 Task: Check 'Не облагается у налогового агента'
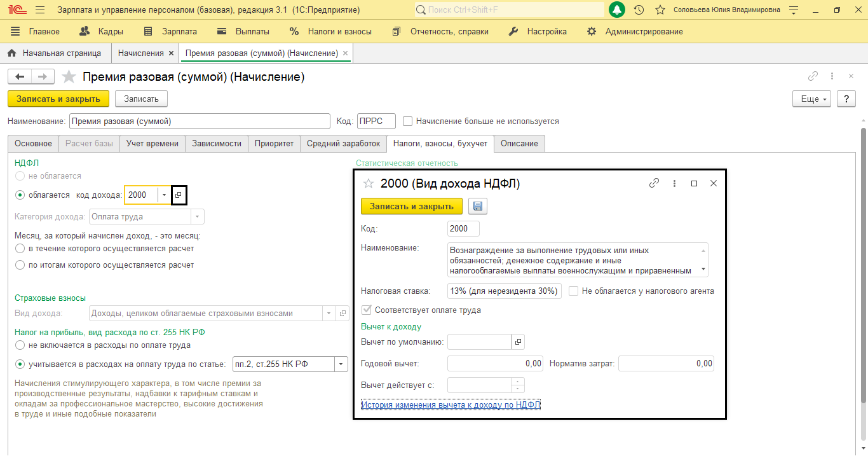pos(574,291)
